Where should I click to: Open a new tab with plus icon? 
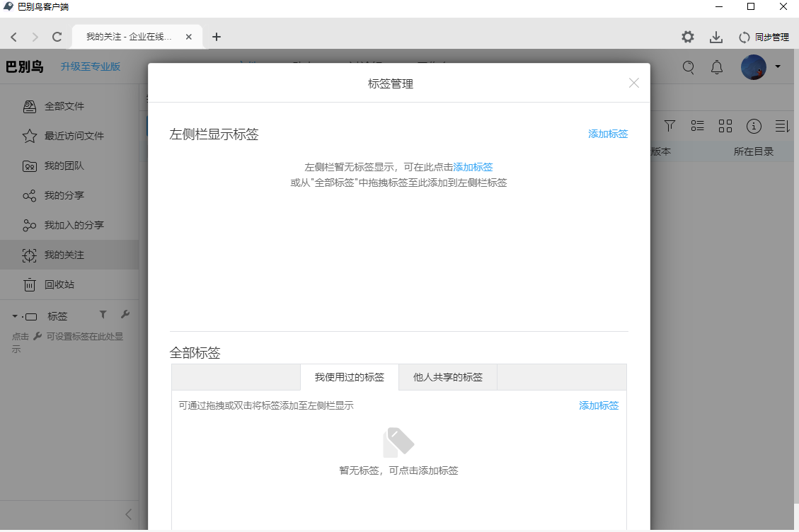(217, 37)
